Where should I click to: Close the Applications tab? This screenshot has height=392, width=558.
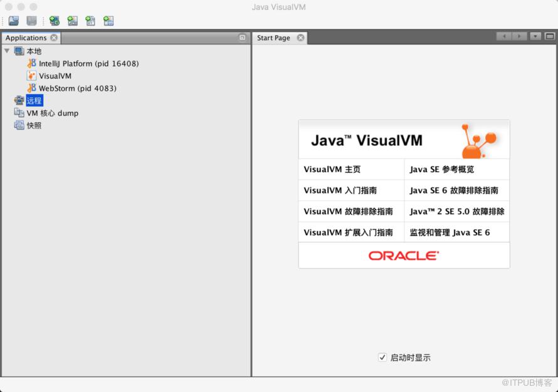[54, 38]
